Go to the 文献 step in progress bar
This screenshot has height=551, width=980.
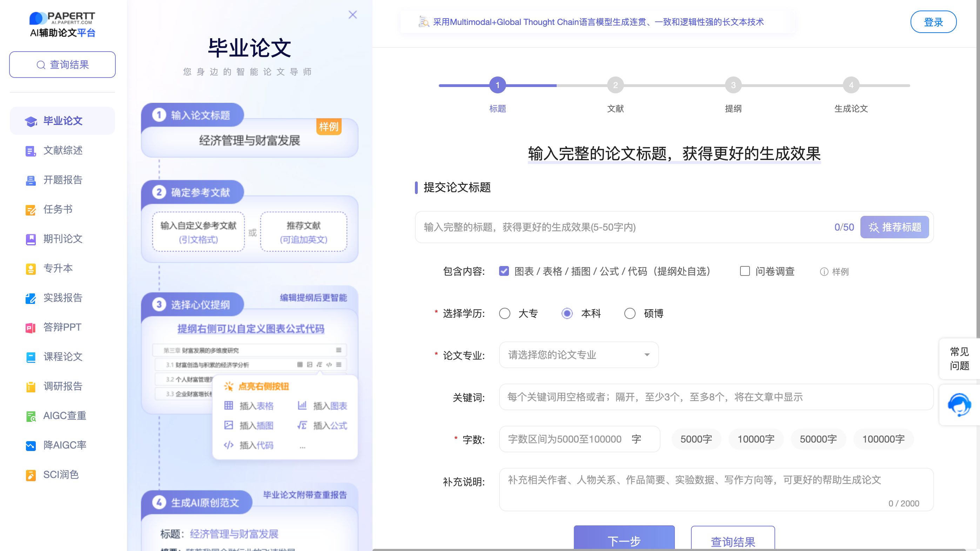[615, 85]
